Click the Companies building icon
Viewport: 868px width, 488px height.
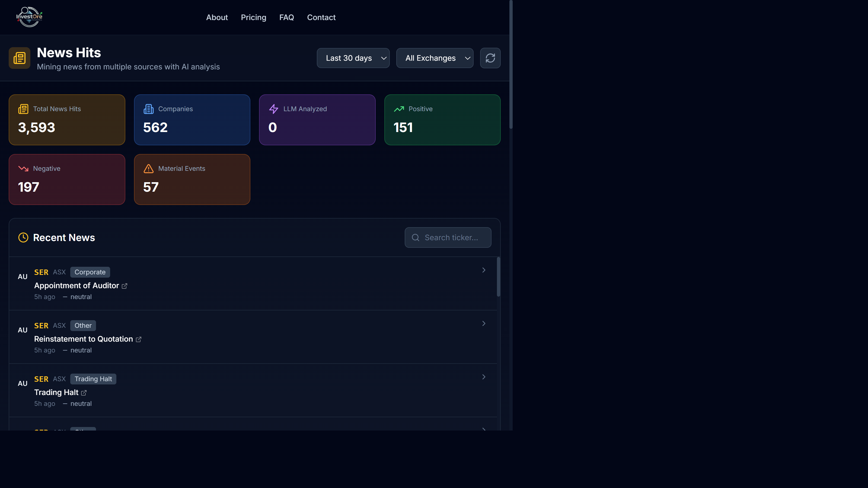click(x=149, y=109)
